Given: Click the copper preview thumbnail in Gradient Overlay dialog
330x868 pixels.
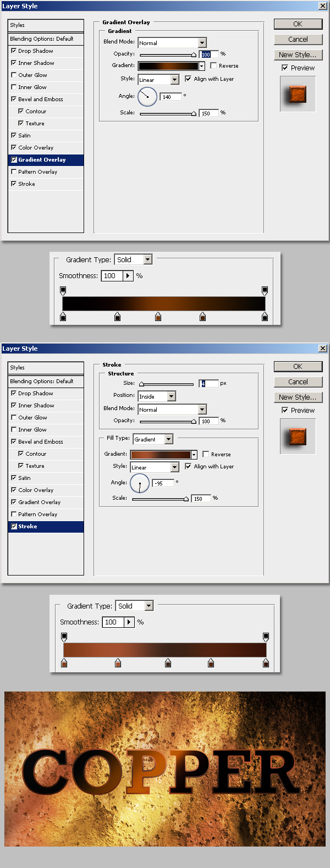Looking at the screenshot, I should pyautogui.click(x=298, y=94).
